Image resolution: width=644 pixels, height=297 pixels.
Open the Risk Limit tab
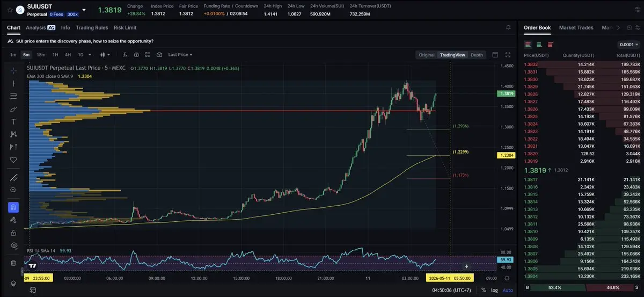click(x=125, y=27)
